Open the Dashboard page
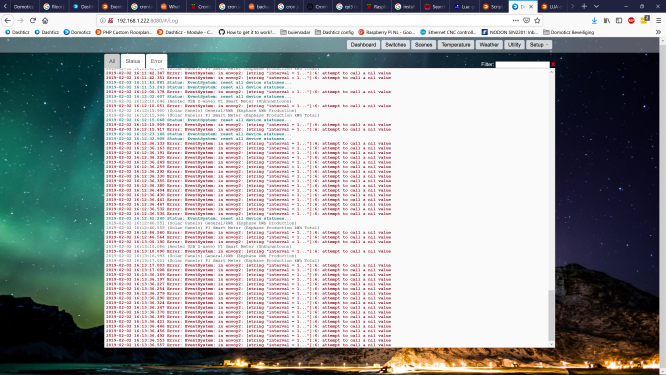The image size is (666, 375). point(363,45)
